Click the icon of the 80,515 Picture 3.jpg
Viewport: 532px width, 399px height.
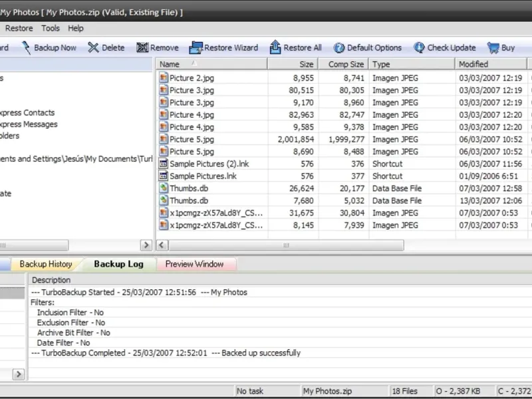[x=164, y=90]
